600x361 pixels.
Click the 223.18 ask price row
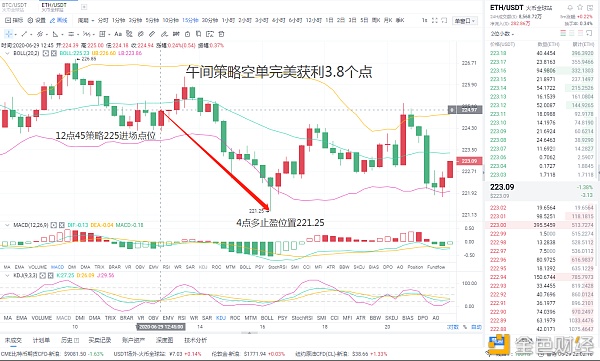pos(541,53)
